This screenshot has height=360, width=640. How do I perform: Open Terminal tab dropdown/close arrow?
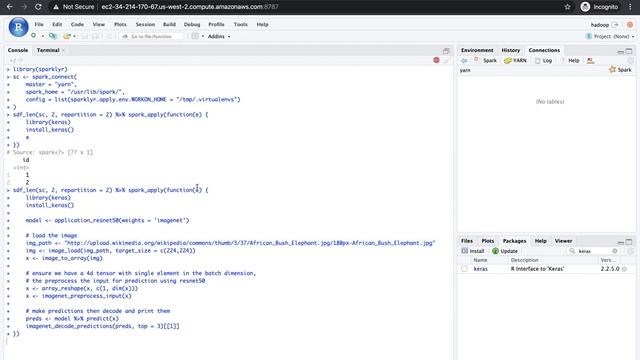tap(63, 50)
